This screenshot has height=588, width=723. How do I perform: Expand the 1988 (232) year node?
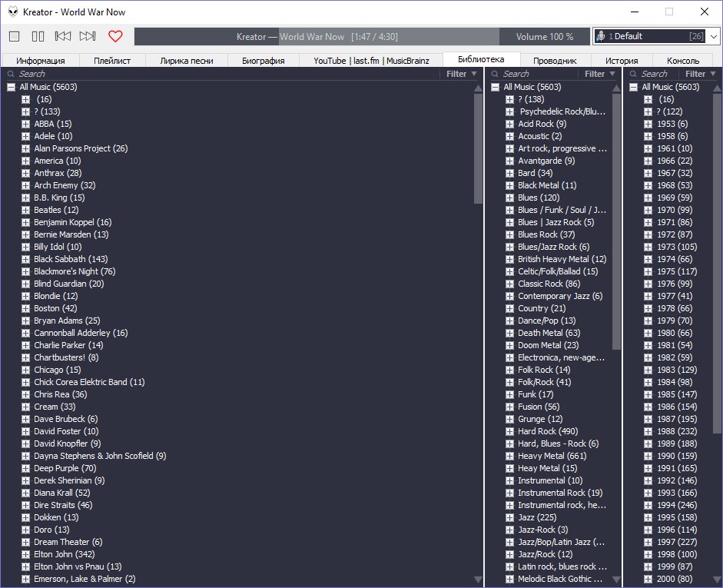click(648, 431)
